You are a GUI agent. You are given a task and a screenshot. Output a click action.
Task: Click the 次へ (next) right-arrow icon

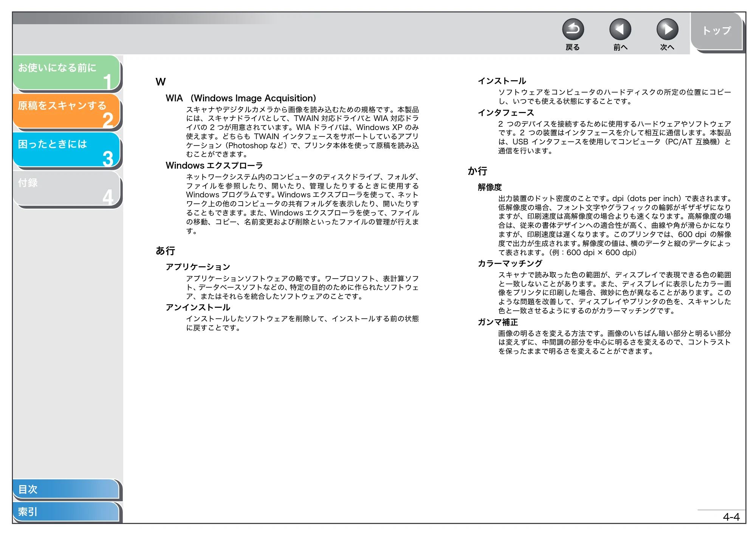point(667,29)
